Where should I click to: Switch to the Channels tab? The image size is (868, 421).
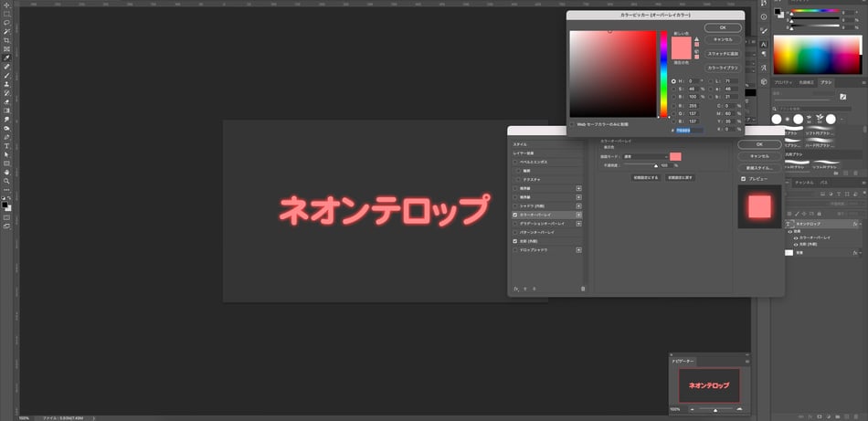(804, 183)
